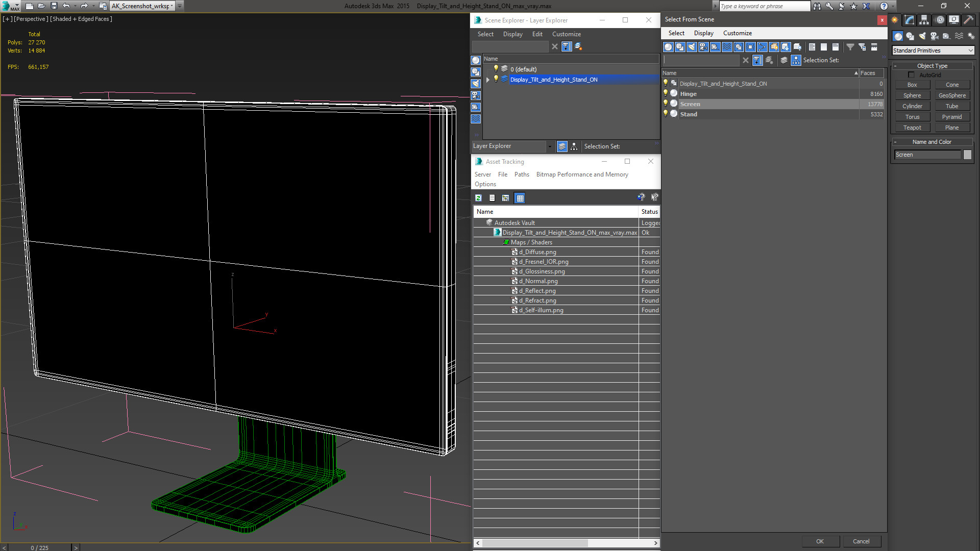The image size is (980, 551).
Task: Click Open File folder icon in title bar
Action: click(42, 6)
